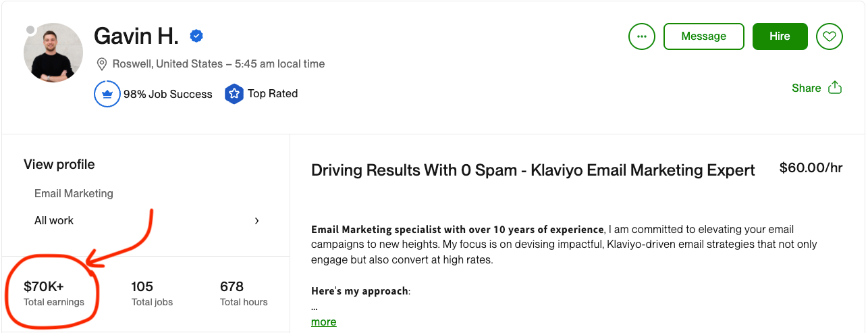The image size is (868, 333).
Task: Click the green Hire button
Action: tap(780, 36)
